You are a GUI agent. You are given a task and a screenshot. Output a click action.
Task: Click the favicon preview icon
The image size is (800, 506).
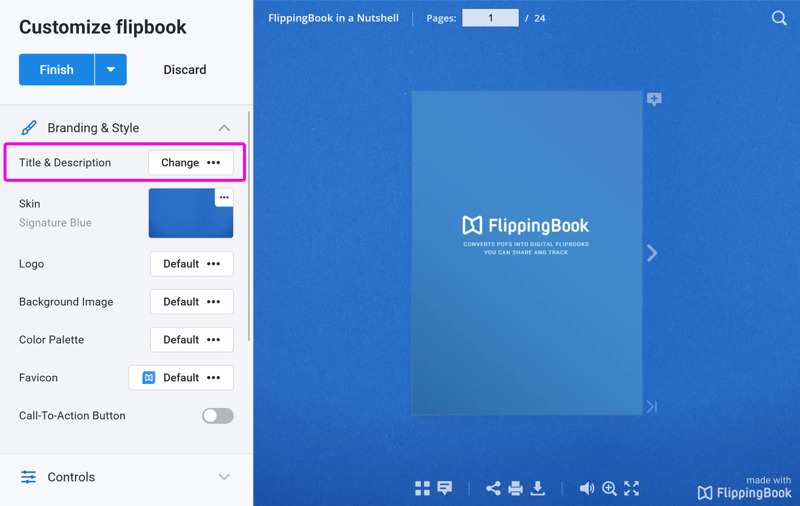(148, 377)
